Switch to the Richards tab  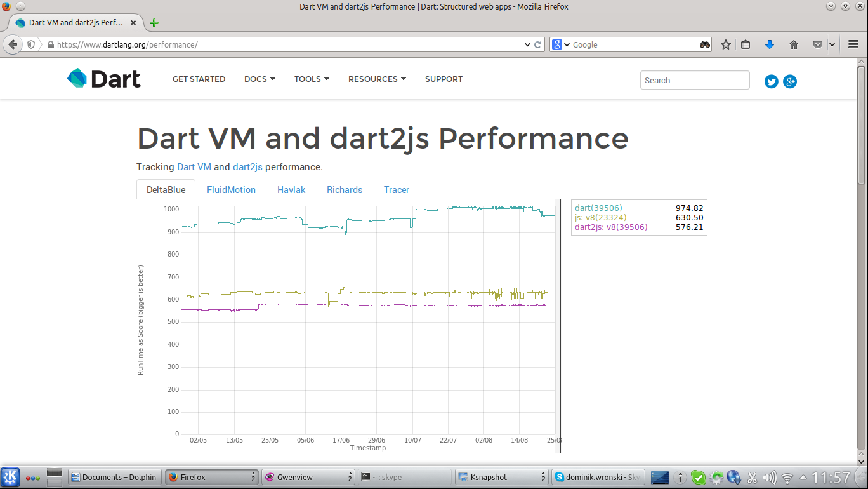345,190
